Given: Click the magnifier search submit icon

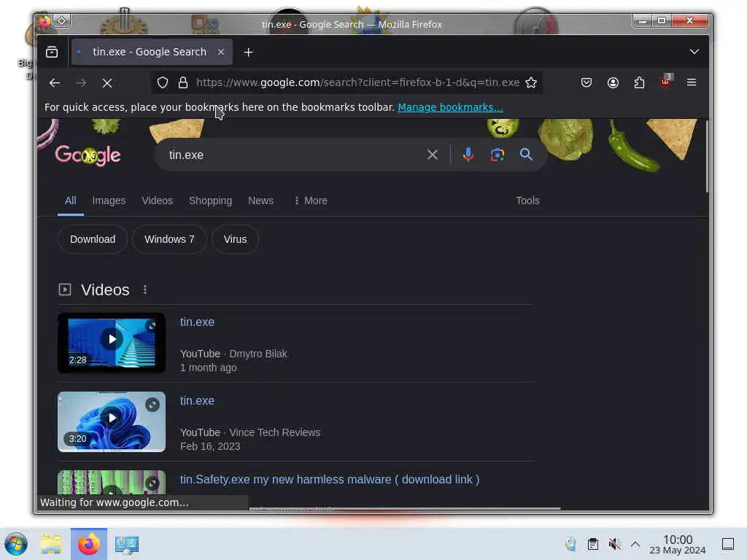Looking at the screenshot, I should 526,155.
